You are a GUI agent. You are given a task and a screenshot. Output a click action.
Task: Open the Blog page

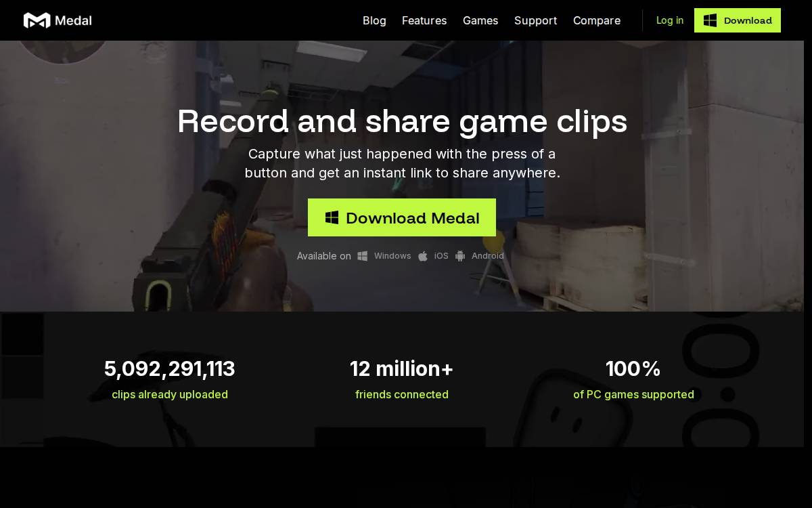pos(374,20)
